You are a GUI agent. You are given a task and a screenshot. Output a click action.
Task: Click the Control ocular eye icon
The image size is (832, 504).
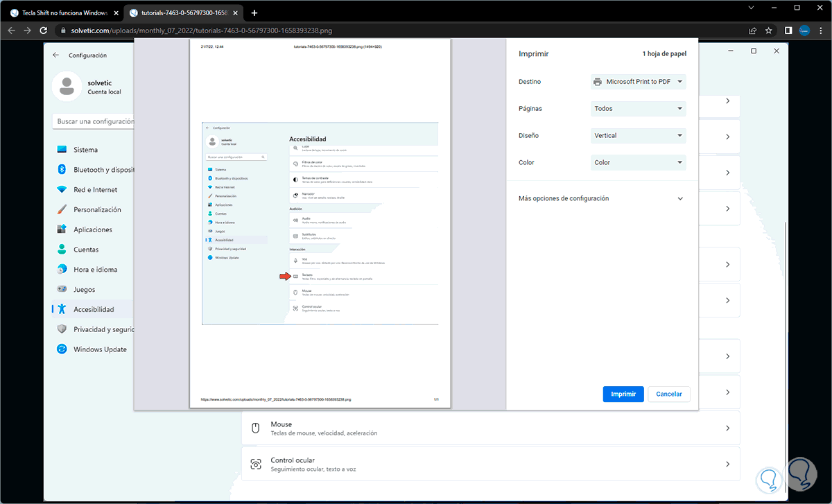coord(256,464)
